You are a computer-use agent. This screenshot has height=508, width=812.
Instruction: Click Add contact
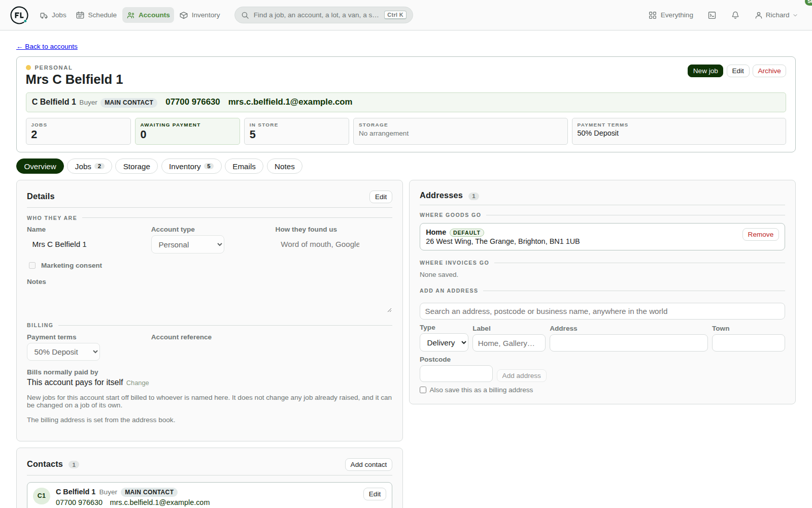(368, 465)
